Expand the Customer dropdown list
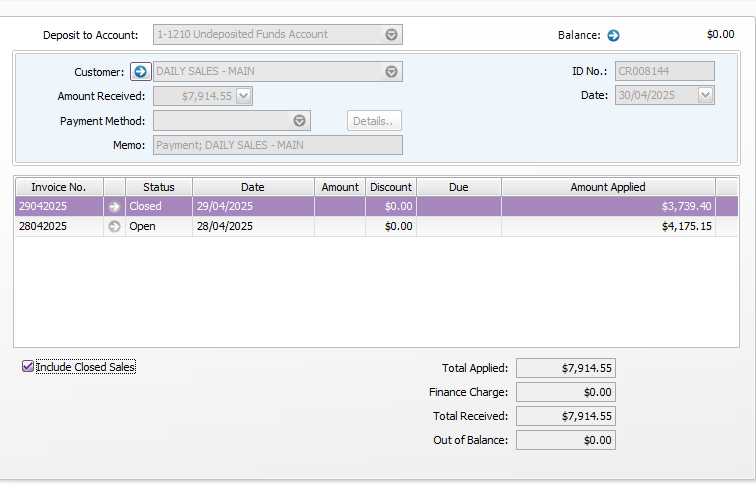 392,72
